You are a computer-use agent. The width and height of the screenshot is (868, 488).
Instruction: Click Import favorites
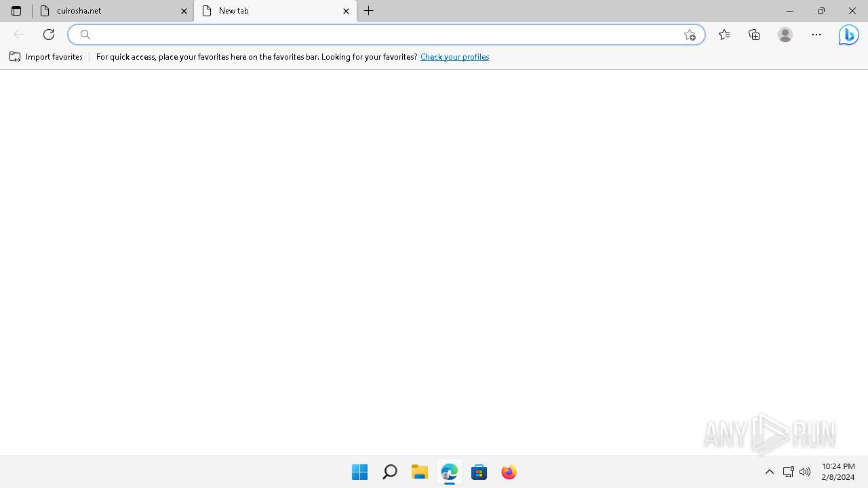tap(46, 57)
